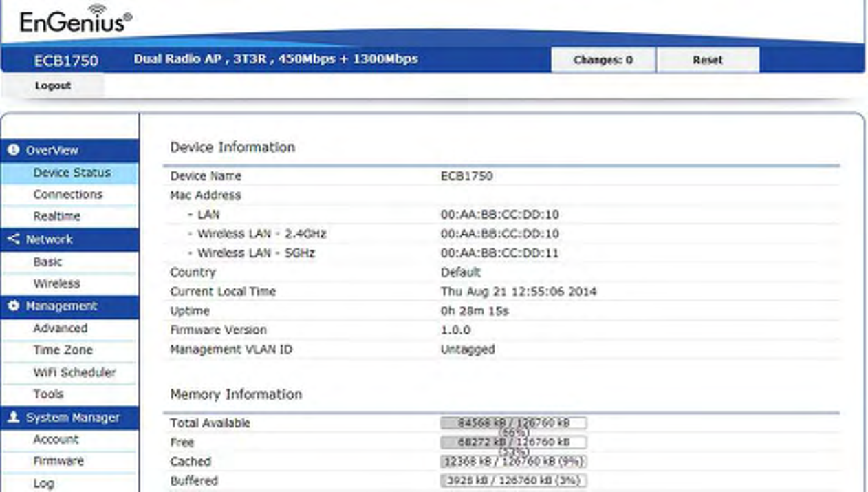Click the Device Name label

[206, 176]
